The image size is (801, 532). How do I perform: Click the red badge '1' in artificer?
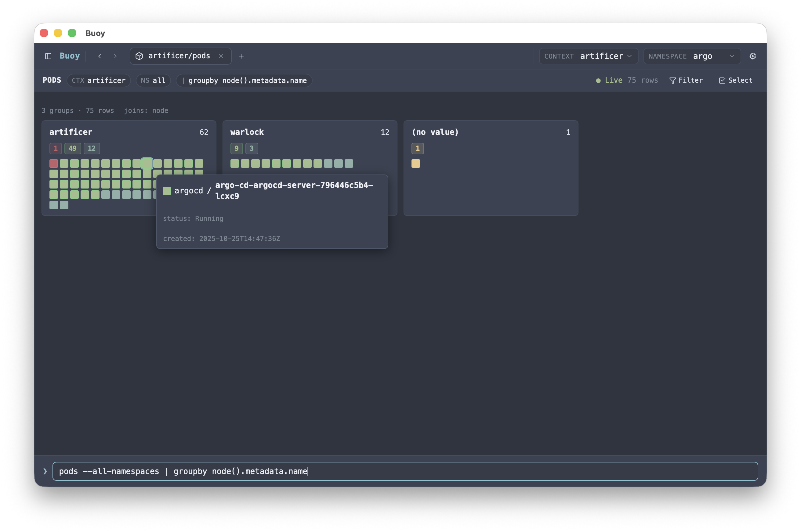click(x=56, y=148)
